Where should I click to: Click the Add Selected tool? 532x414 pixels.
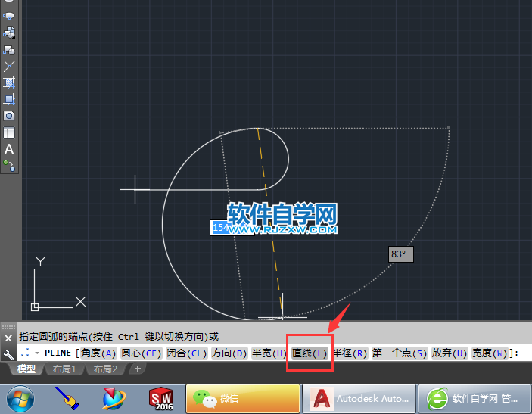point(9,166)
